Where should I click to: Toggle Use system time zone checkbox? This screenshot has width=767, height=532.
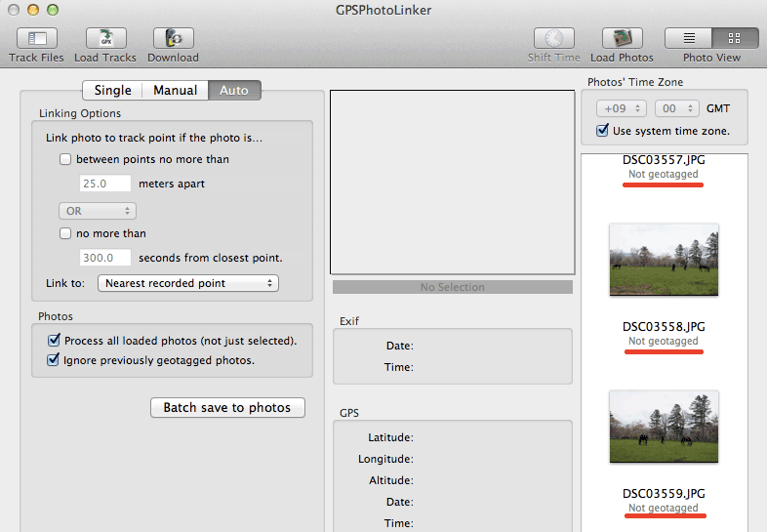click(x=602, y=130)
